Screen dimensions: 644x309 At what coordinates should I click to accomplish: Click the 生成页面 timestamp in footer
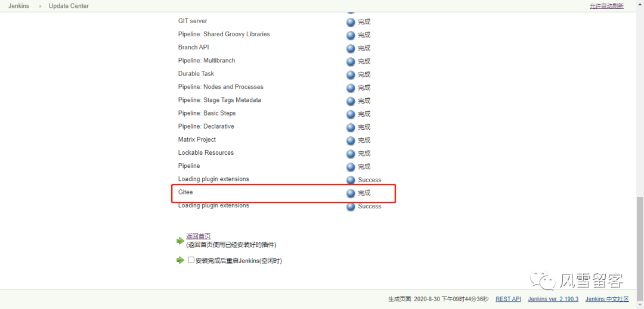438,299
